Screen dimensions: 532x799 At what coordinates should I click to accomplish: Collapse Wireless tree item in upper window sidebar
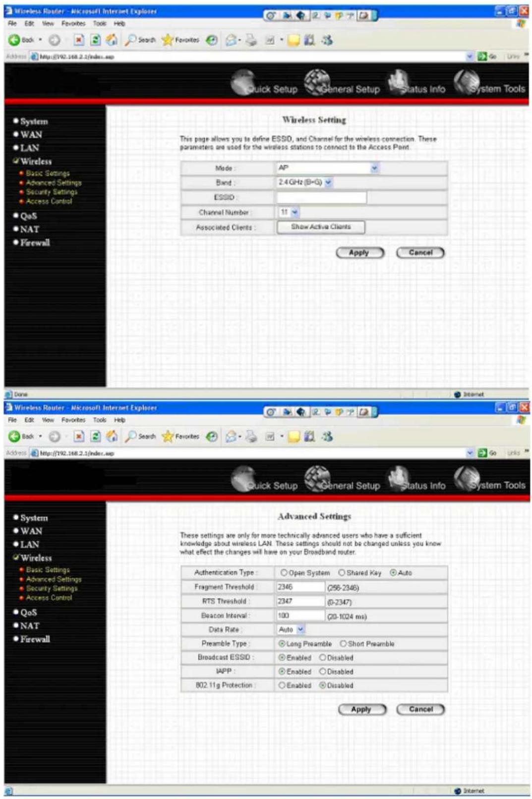coord(33,162)
